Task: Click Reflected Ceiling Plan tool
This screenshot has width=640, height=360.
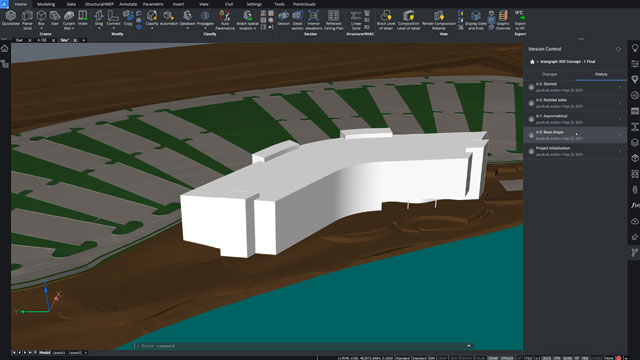Action: [333, 20]
